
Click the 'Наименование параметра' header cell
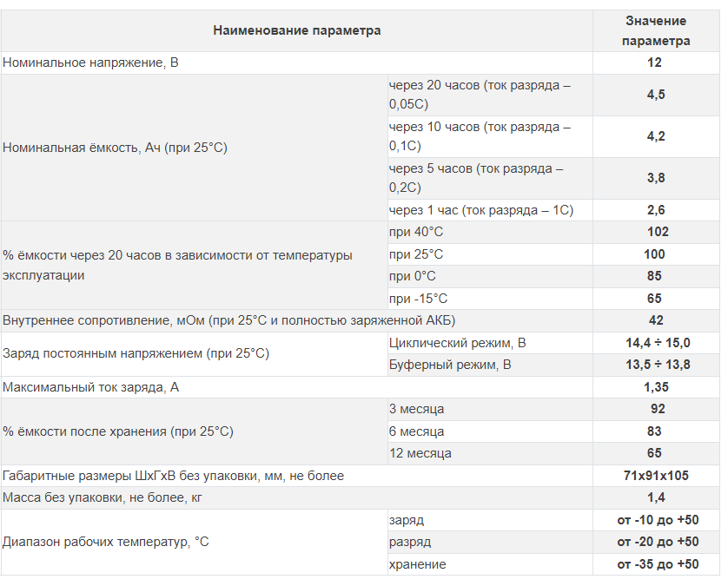coord(296,30)
